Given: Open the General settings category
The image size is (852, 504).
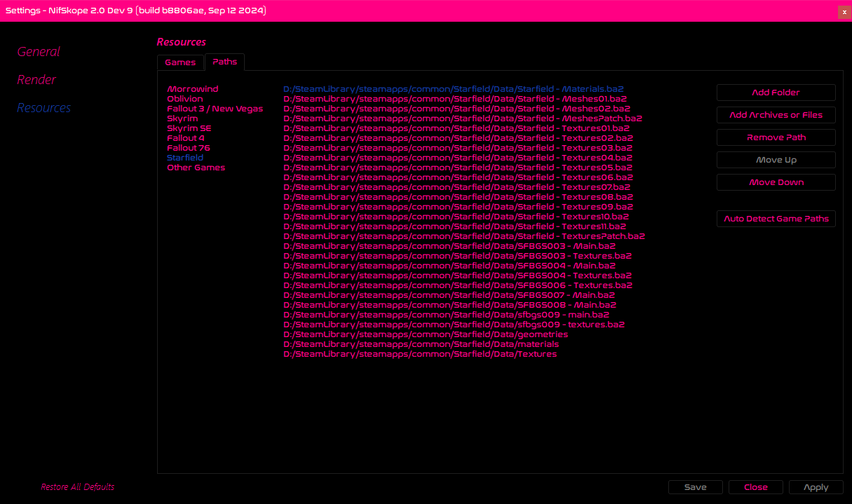Looking at the screenshot, I should click(x=39, y=51).
